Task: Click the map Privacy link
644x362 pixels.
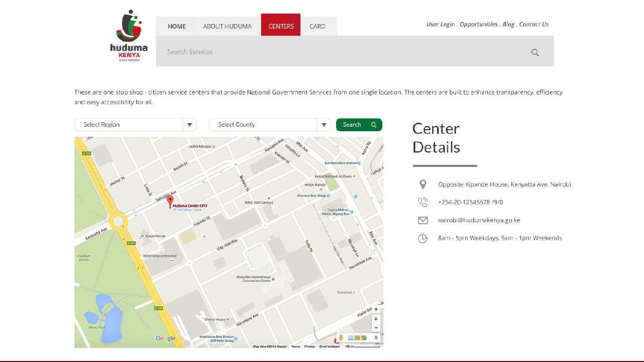Action: (x=309, y=346)
